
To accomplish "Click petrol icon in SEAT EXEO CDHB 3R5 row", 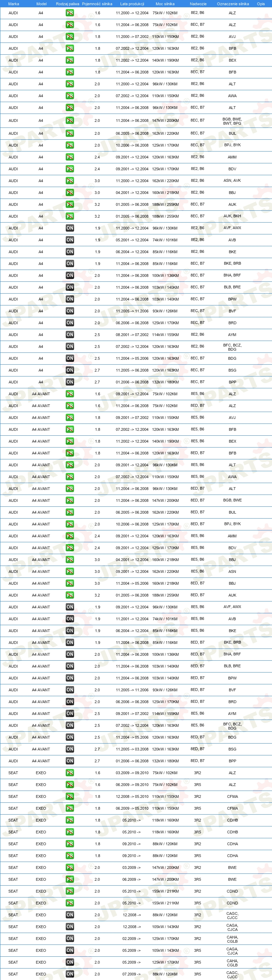I will click(x=70, y=832).
